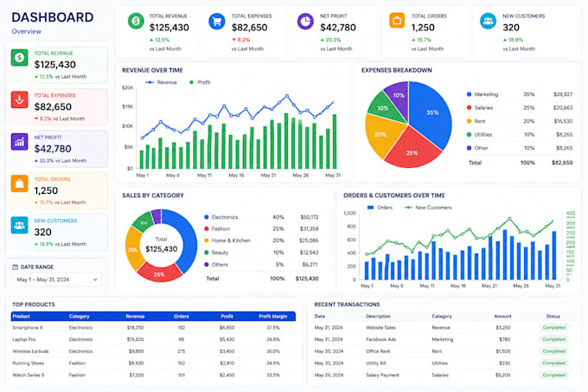Click the Utility Bill transaction description
Image resolution: width=588 pixels, height=392 pixels.
(x=376, y=363)
